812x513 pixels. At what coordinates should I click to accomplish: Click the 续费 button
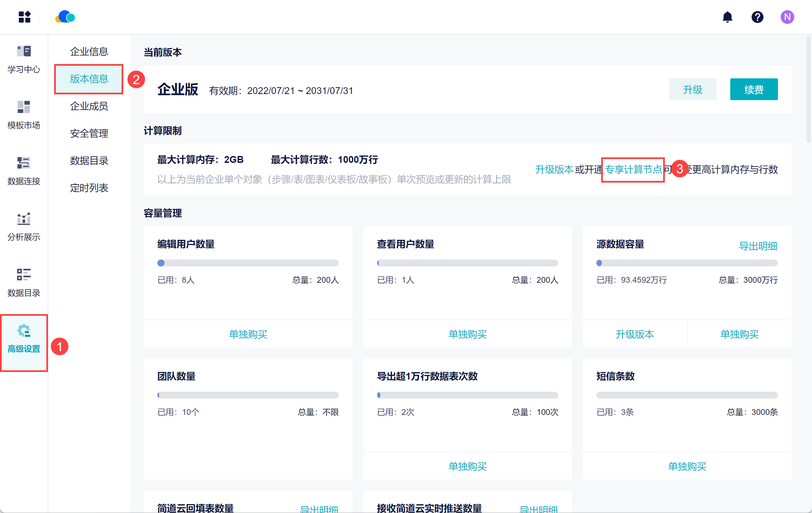click(753, 90)
